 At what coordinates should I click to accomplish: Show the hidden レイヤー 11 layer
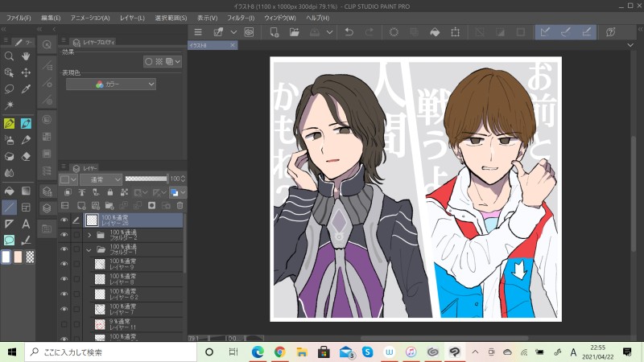coord(64,324)
